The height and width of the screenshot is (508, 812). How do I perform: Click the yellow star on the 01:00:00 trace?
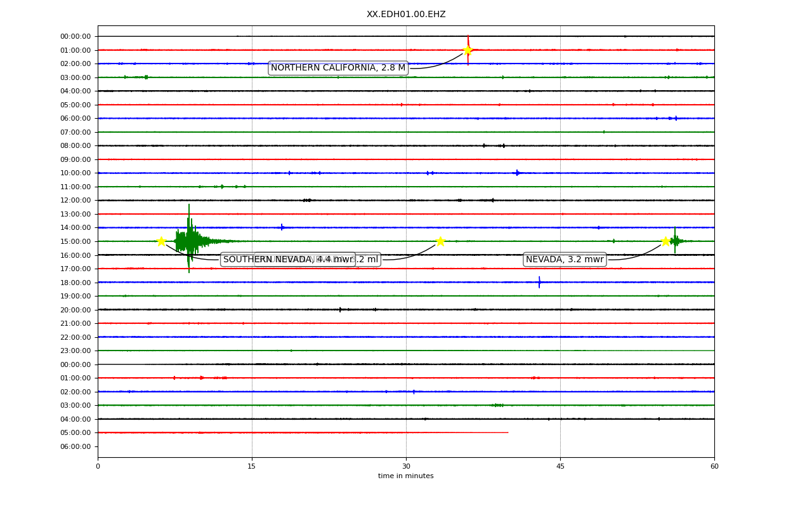pyautogui.click(x=468, y=50)
